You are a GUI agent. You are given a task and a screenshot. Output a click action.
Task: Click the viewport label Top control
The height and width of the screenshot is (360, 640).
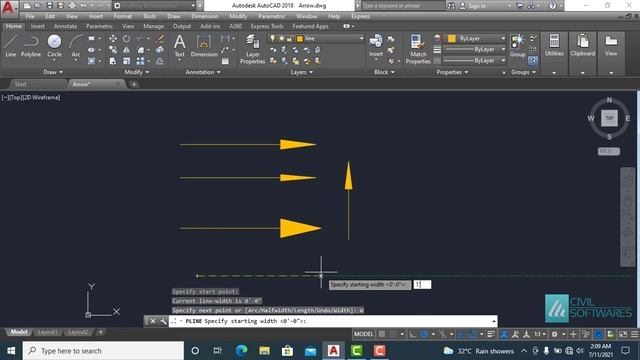coord(15,98)
